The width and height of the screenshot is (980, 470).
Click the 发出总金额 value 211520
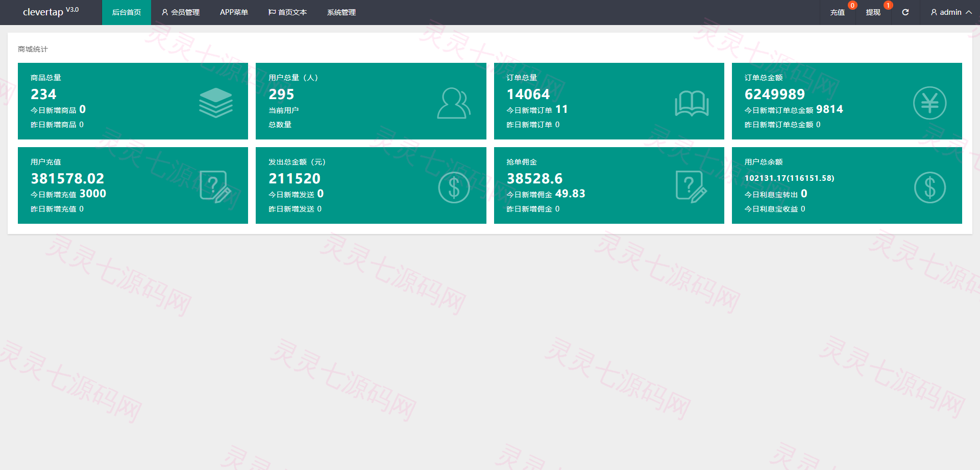(x=295, y=179)
